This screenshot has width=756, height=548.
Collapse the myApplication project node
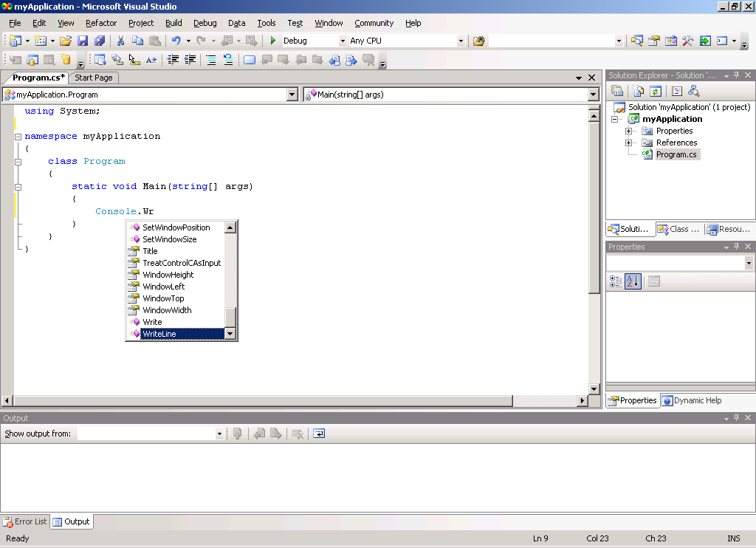614,119
